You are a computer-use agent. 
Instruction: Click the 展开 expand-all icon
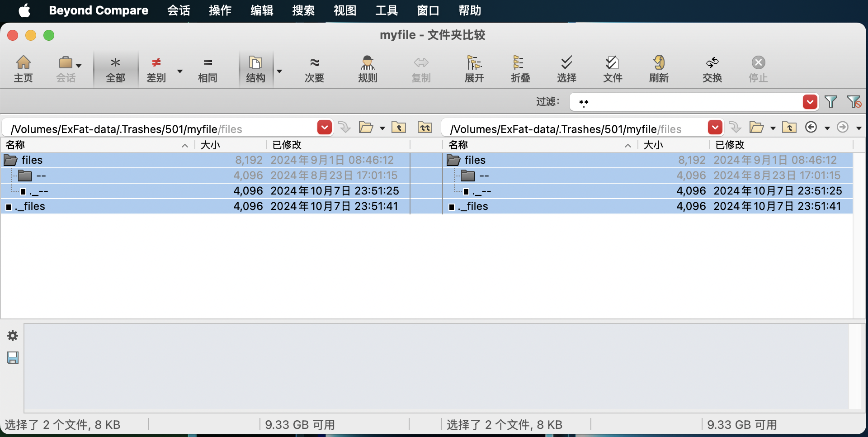click(x=474, y=69)
